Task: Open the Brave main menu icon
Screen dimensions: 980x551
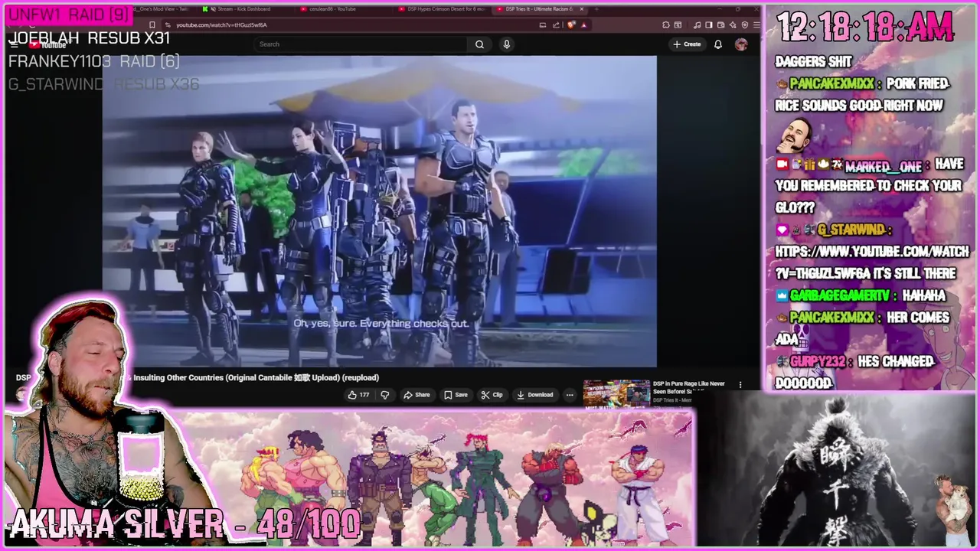Action: point(756,24)
